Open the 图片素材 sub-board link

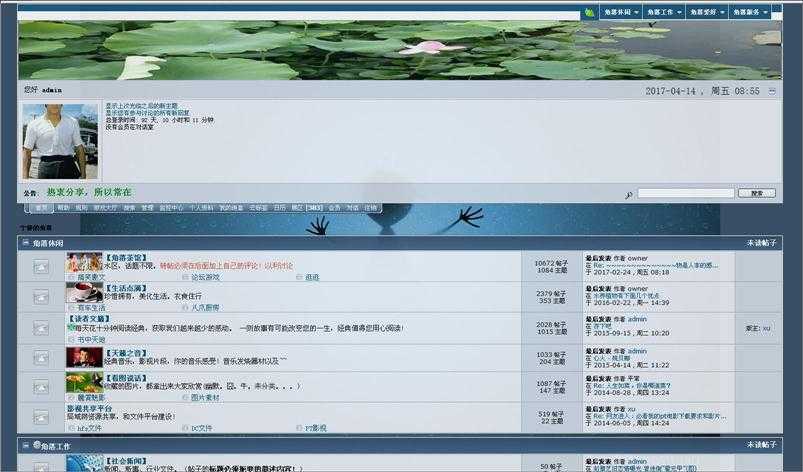(x=205, y=397)
